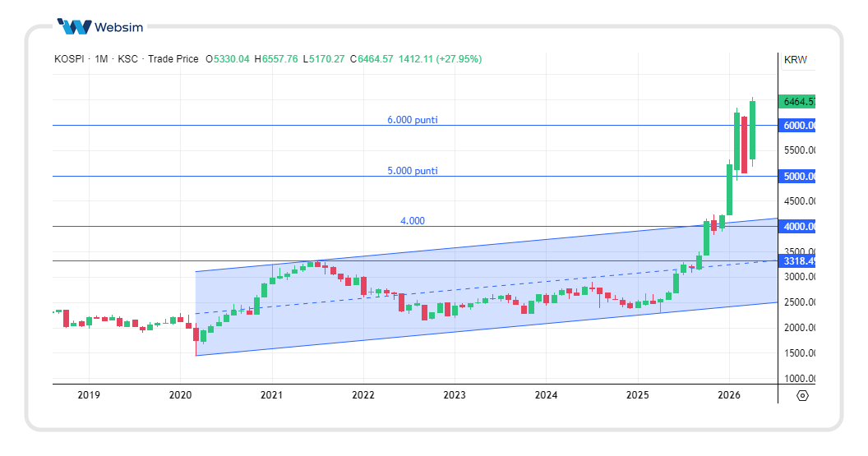Click the Websim brand name text
The image size is (868, 456).
[118, 27]
